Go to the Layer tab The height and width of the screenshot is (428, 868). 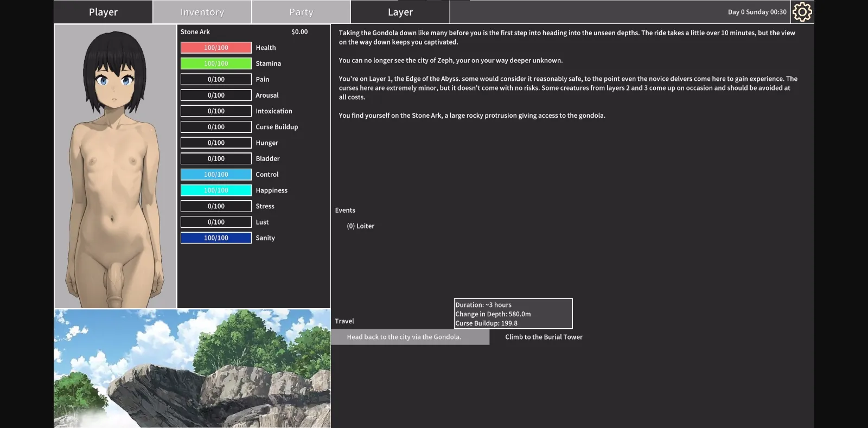[x=400, y=12]
